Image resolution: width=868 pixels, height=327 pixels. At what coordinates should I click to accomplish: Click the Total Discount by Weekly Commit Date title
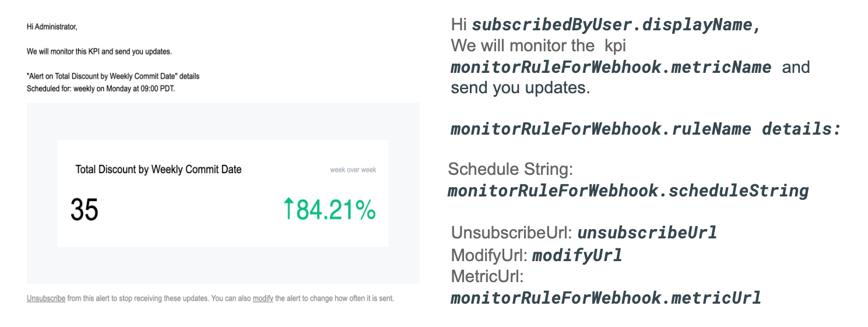pyautogui.click(x=158, y=170)
